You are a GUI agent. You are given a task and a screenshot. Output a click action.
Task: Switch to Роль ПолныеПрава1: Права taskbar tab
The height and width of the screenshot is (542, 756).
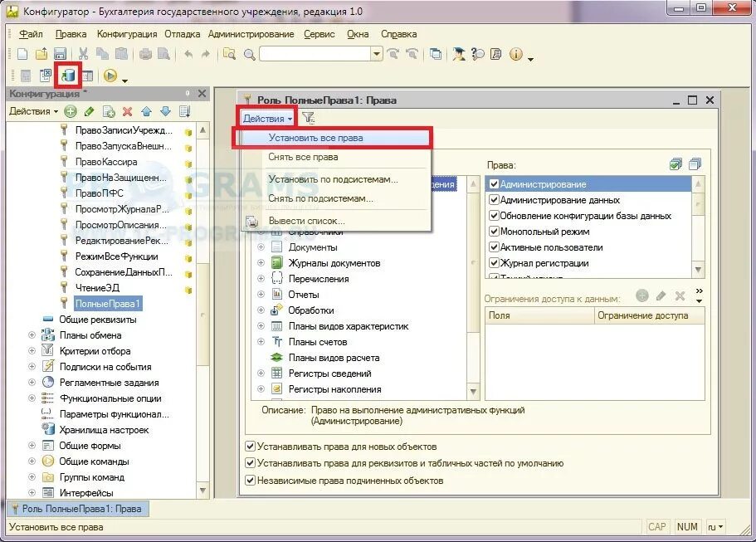(x=79, y=509)
